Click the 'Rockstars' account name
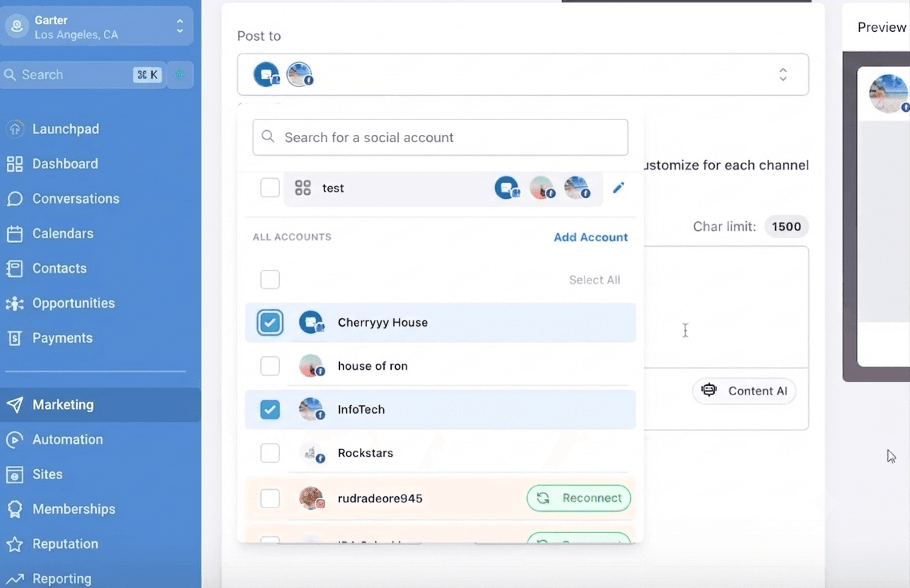 pyautogui.click(x=366, y=453)
